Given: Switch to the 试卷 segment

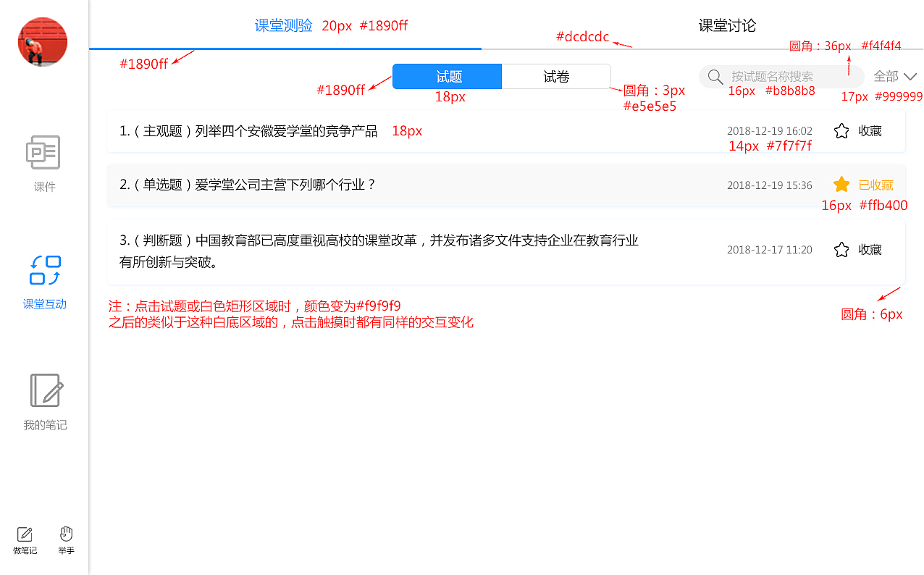Looking at the screenshot, I should click(x=556, y=76).
